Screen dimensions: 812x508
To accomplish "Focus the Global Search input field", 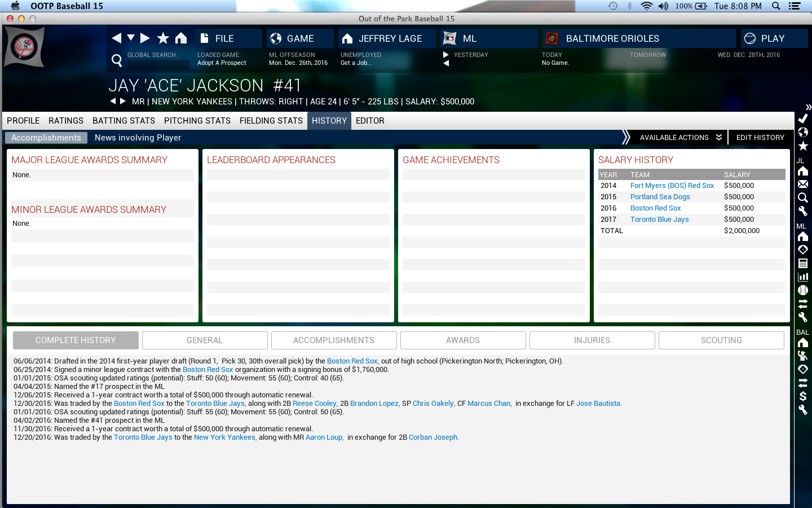I will coord(158,64).
